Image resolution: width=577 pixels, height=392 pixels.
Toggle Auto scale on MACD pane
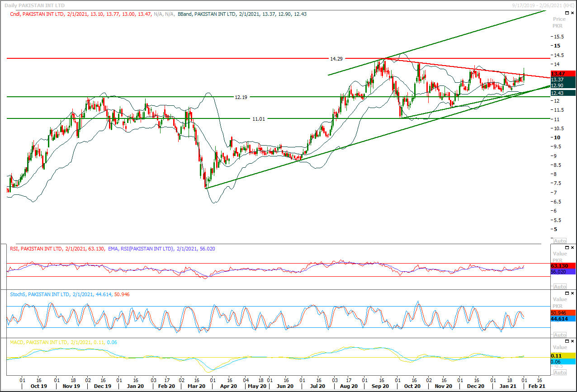point(560,373)
